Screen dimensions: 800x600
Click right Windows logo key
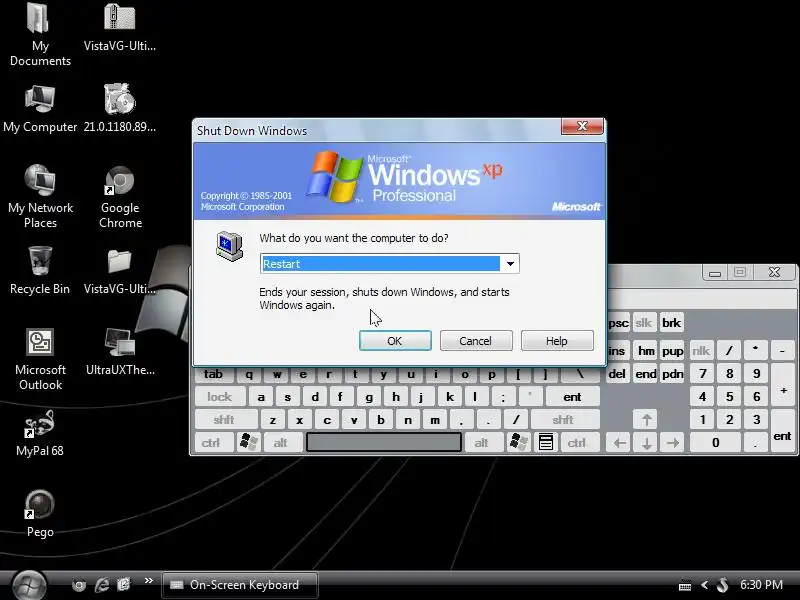518,442
